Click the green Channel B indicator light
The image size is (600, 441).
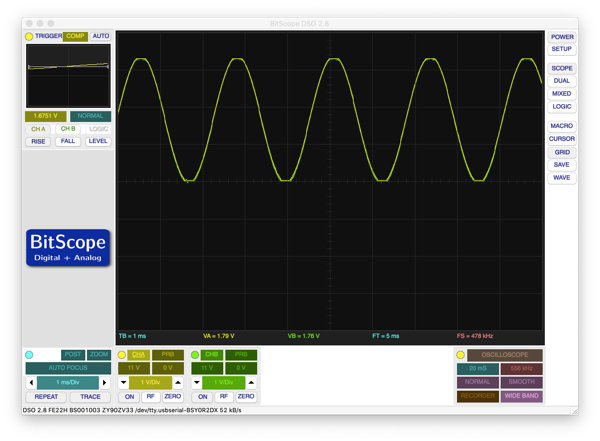(x=195, y=355)
